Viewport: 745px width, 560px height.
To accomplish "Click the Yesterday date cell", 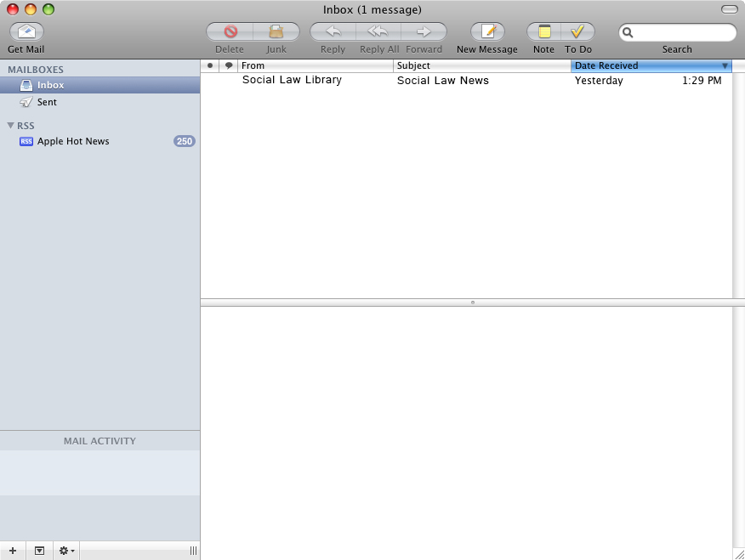I will coord(599,80).
